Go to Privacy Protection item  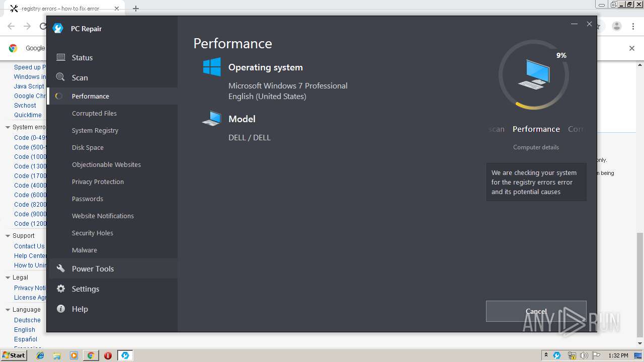(98, 182)
